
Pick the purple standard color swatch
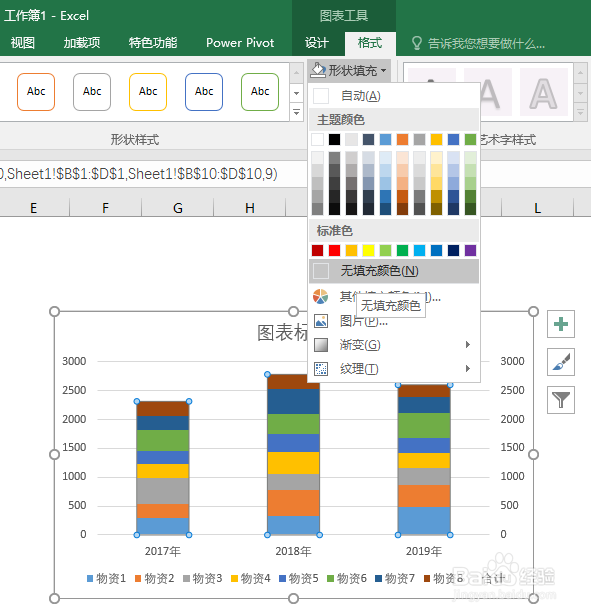pyautogui.click(x=470, y=250)
